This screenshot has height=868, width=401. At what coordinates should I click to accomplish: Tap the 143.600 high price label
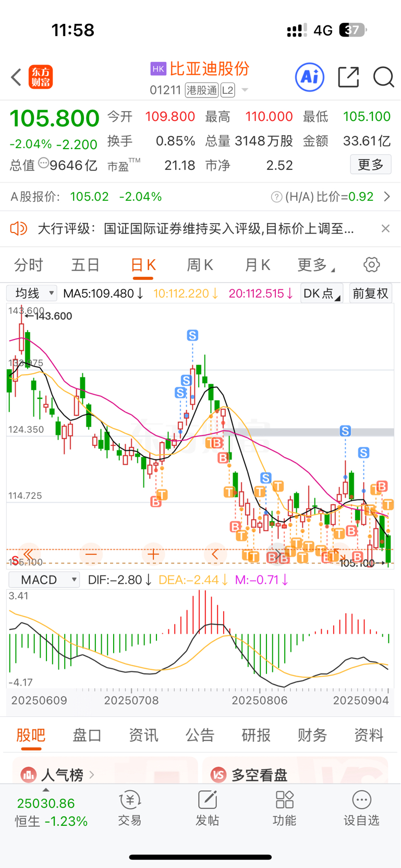[53, 316]
